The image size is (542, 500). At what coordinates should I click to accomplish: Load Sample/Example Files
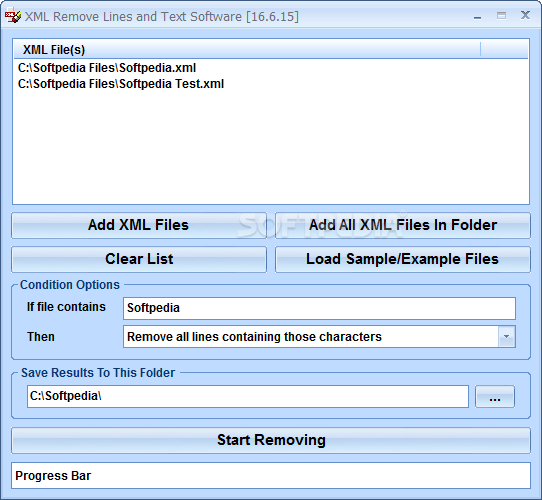tap(403, 259)
